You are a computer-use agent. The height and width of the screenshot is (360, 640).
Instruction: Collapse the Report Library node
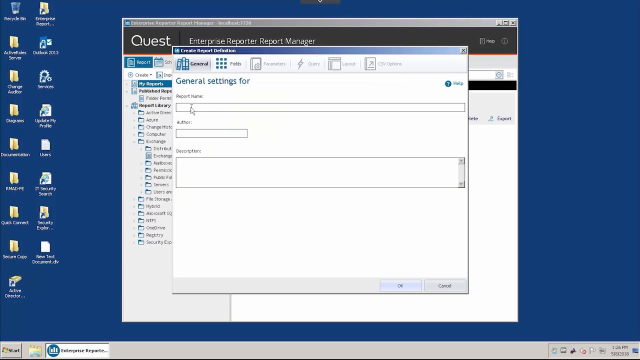click(x=127, y=106)
